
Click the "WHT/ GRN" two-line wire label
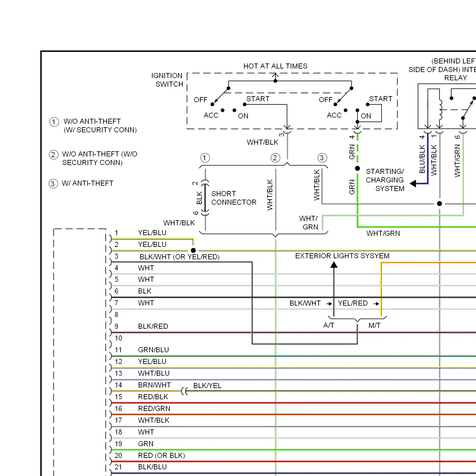tap(309, 222)
